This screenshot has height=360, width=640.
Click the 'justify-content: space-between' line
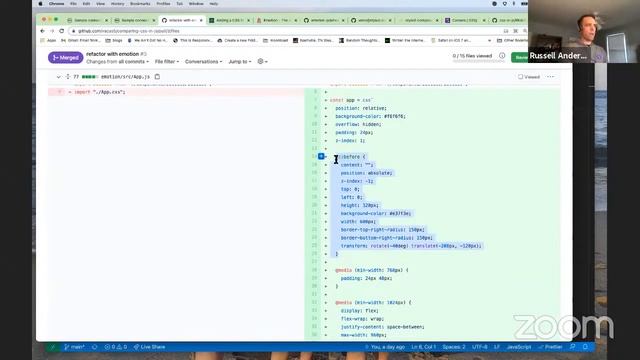(382, 327)
